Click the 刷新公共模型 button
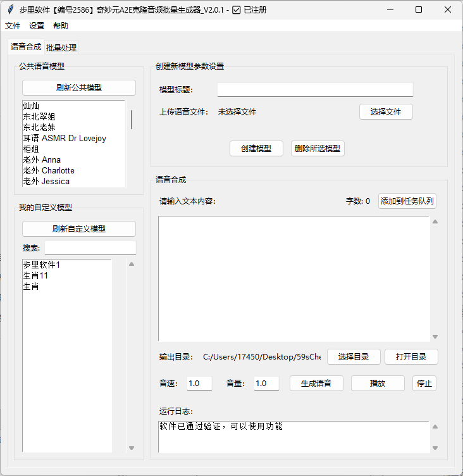This screenshot has height=476, width=463. [78, 88]
